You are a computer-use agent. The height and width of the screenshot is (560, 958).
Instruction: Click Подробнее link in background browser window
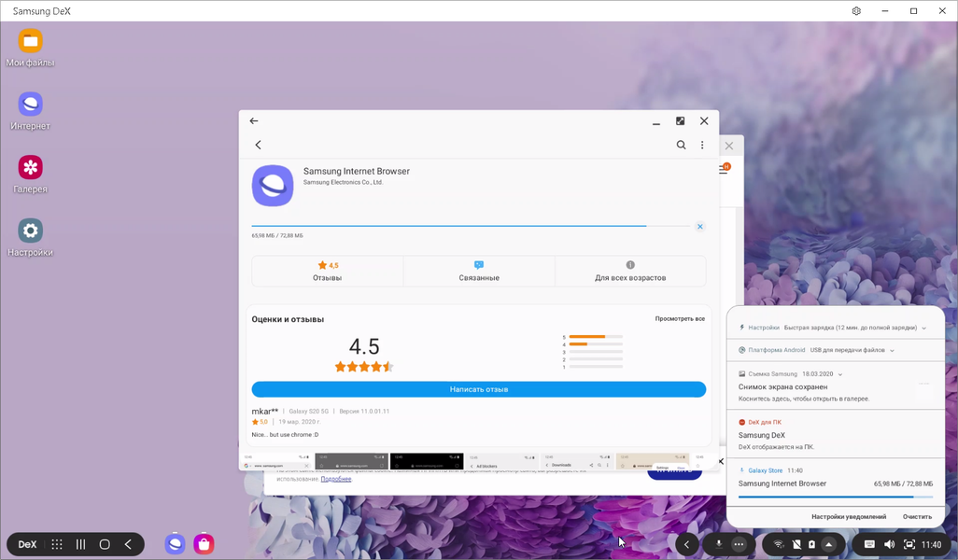pos(336,480)
